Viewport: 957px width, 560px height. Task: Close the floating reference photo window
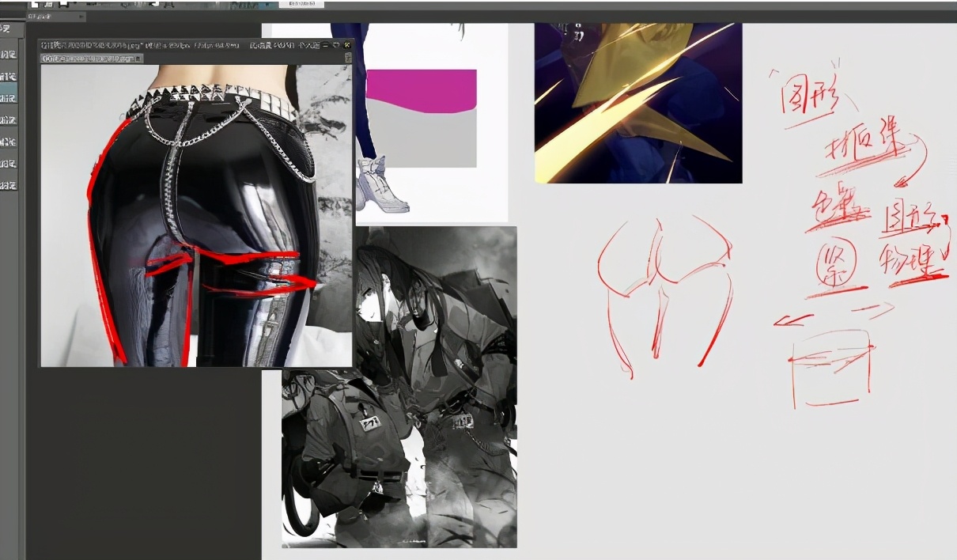click(x=347, y=45)
